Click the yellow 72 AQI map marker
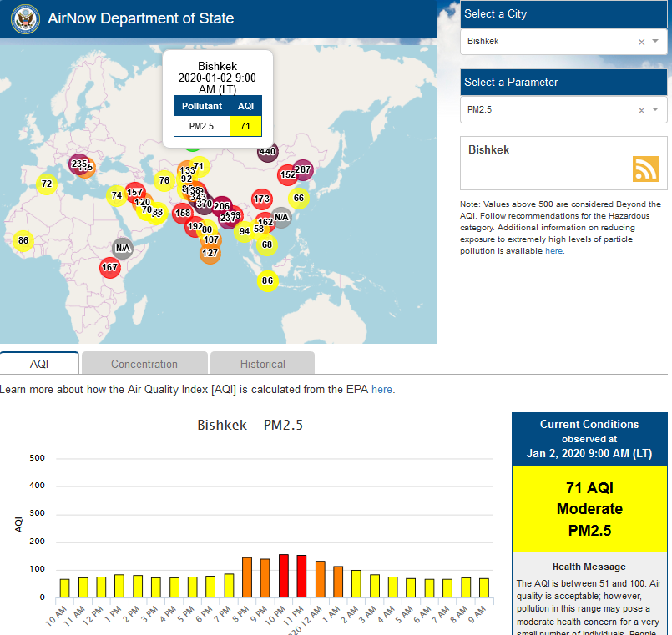This screenshot has height=635, width=672. (x=47, y=184)
